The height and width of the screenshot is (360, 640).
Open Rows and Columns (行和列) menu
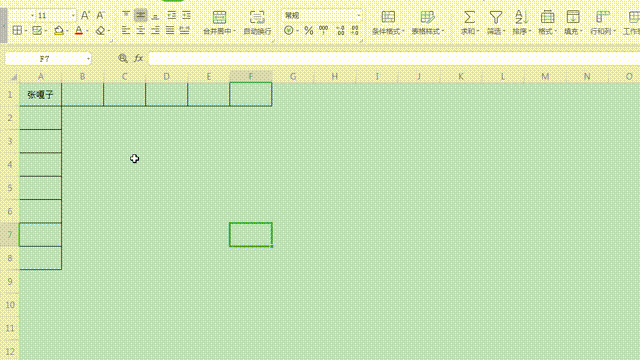click(x=602, y=22)
